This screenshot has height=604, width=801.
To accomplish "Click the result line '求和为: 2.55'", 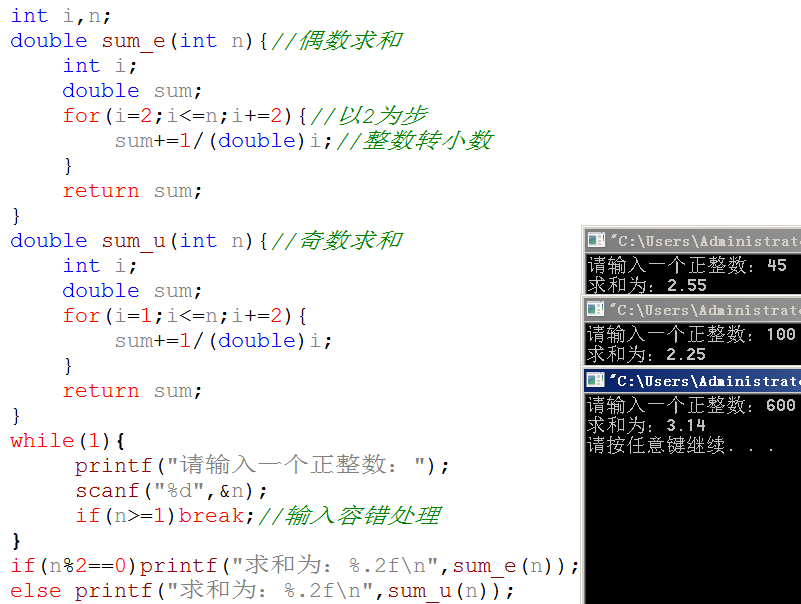I will pos(647,285).
